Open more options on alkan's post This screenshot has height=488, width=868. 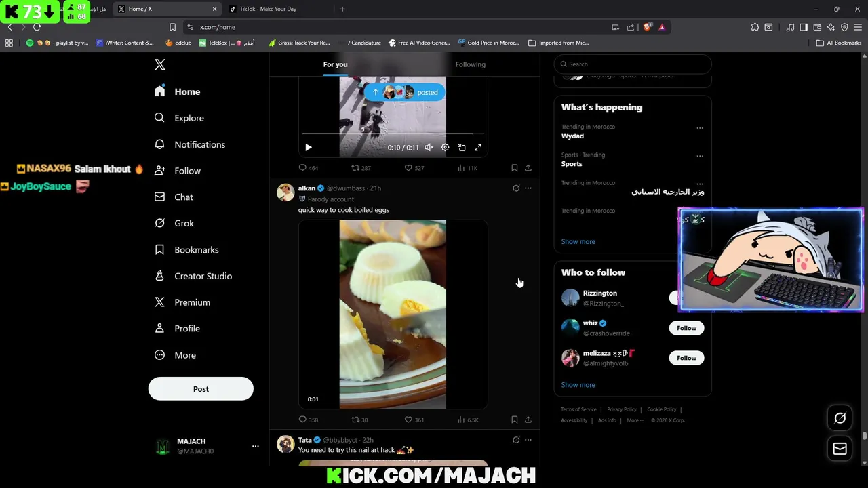click(528, 188)
